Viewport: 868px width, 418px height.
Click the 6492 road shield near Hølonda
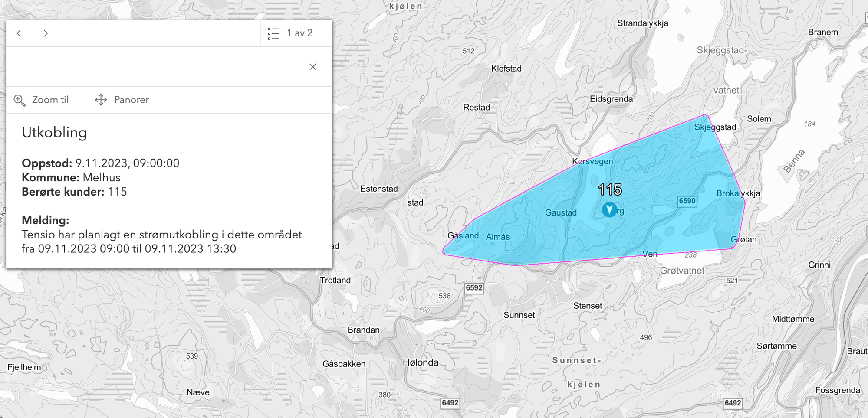[x=450, y=403]
